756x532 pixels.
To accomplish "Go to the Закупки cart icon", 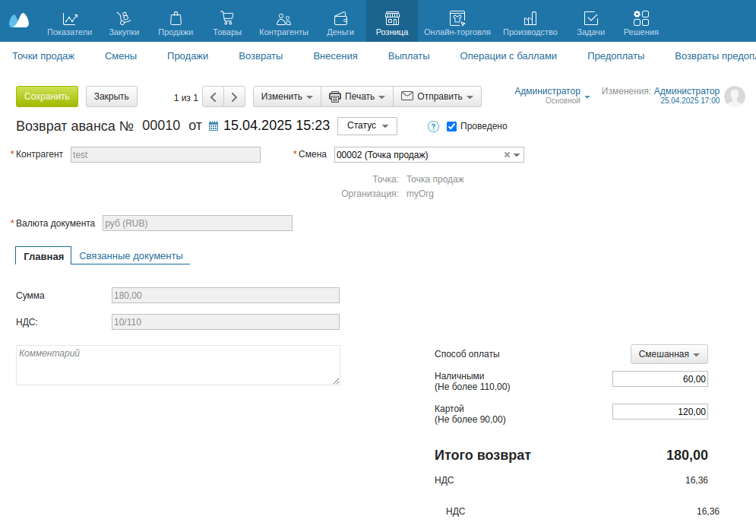I will click(124, 19).
